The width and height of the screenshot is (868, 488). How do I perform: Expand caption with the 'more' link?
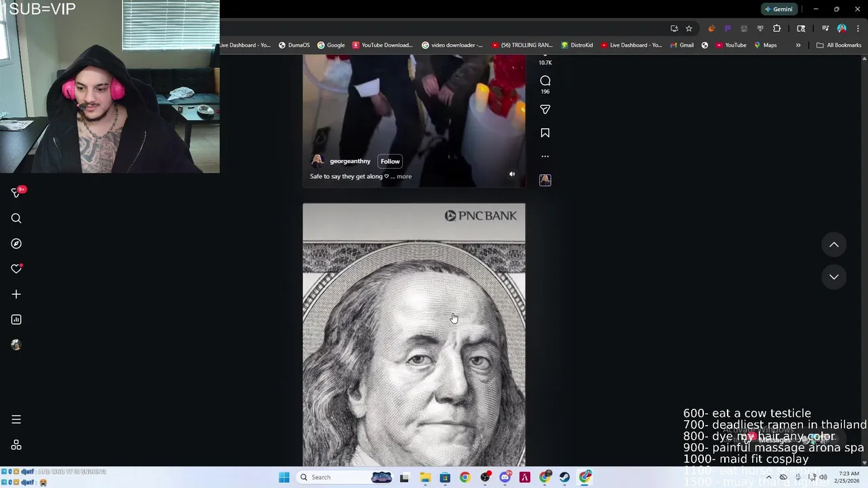[404, 176]
